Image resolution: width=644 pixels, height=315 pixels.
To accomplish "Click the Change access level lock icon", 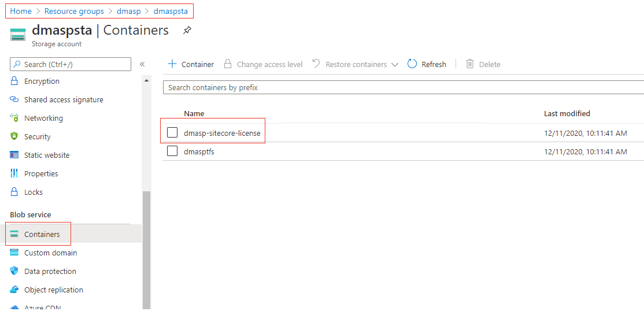I will point(228,64).
